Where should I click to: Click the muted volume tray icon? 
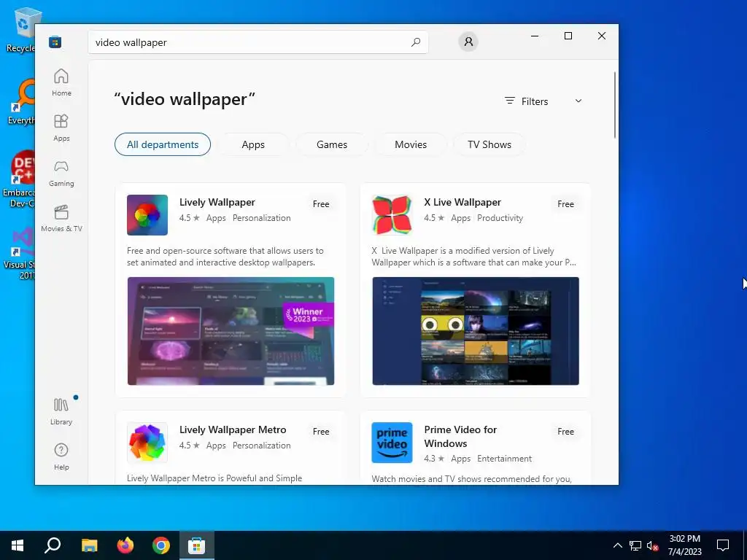[652, 545]
